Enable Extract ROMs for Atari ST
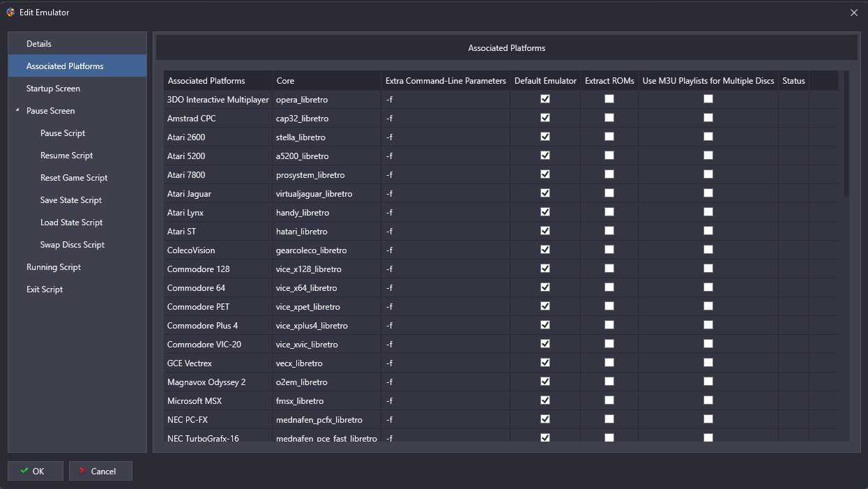The image size is (868, 489). pyautogui.click(x=609, y=231)
